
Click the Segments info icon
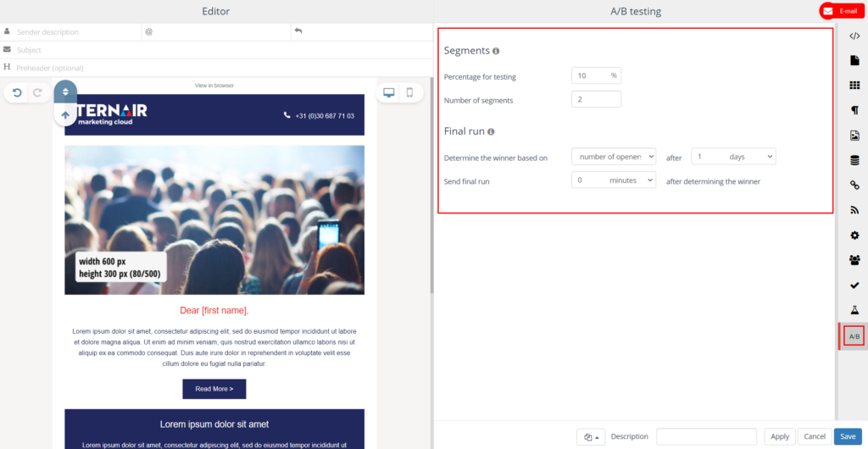pyautogui.click(x=496, y=51)
